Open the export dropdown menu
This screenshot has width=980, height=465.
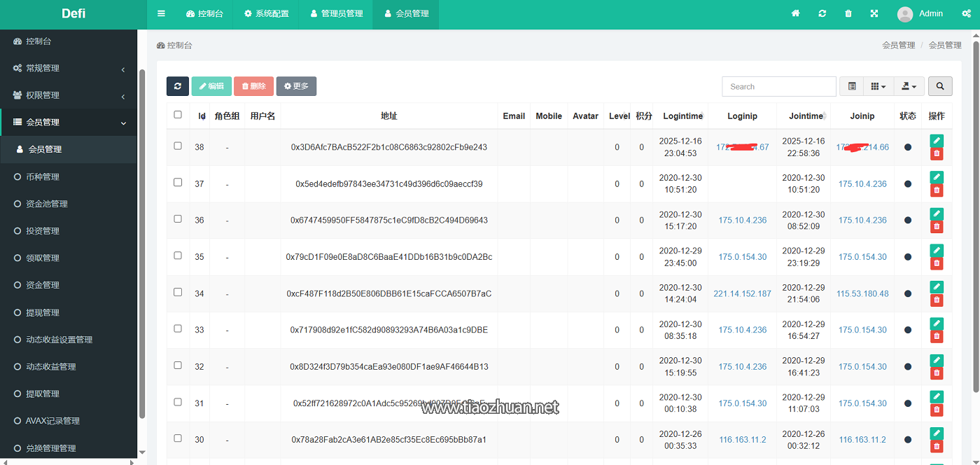909,86
